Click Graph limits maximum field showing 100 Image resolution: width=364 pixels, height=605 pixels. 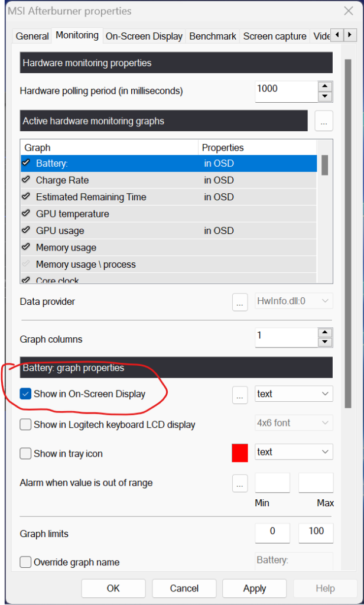[x=316, y=533]
